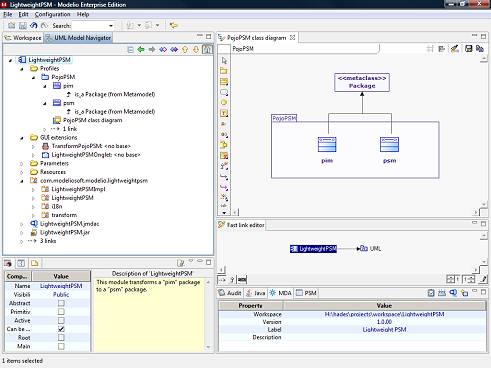Select the pointer selection tool in diagram palette
This screenshot has height=368, width=491.
pyautogui.click(x=224, y=60)
